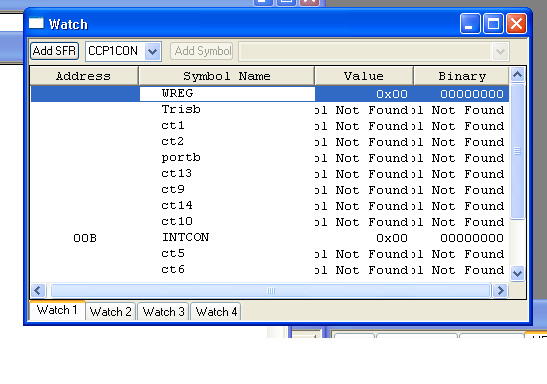The height and width of the screenshot is (384, 547).
Task: Click the vertical scrollbar up arrow
Action: coord(517,75)
